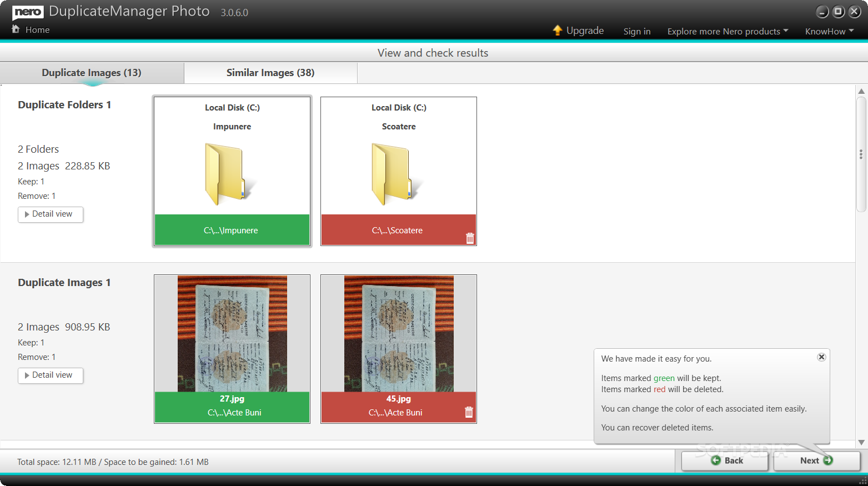Click the vertical scrollbar thumb
Viewport: 868px width, 486px height.
[x=861, y=154]
